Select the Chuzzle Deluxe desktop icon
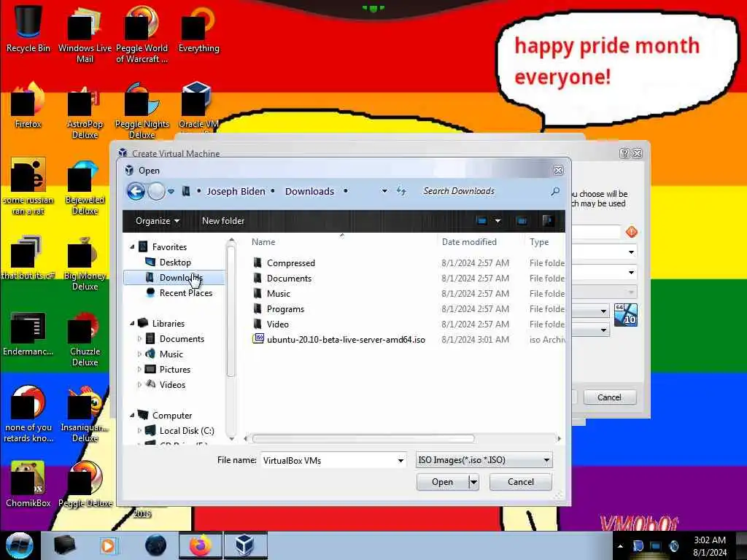Viewport: 747px width, 560px height. pyautogui.click(x=85, y=338)
